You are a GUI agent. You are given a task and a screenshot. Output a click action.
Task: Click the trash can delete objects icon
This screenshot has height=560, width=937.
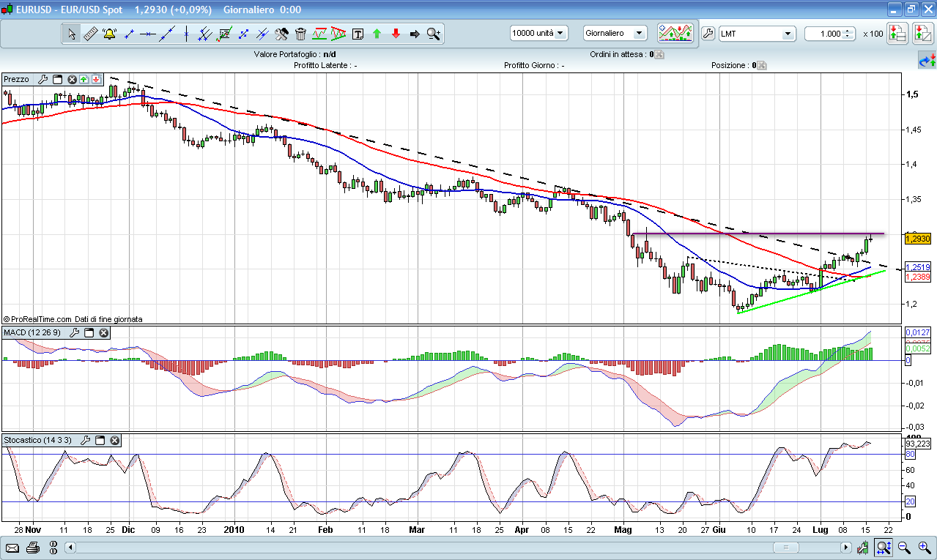[x=300, y=34]
